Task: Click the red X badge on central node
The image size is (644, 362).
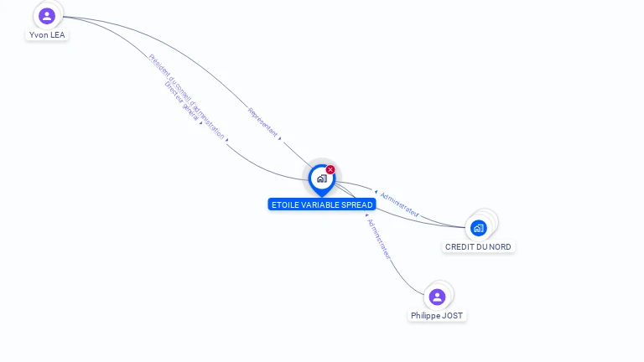Action: coord(330,169)
